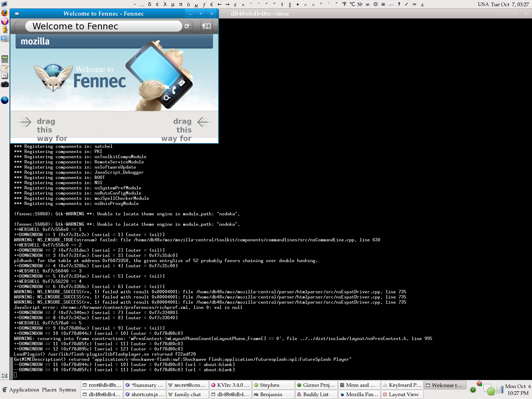Screen dimensions: 532x399
Task: Insert the lambda λ character from palette
Action: [165, 4]
